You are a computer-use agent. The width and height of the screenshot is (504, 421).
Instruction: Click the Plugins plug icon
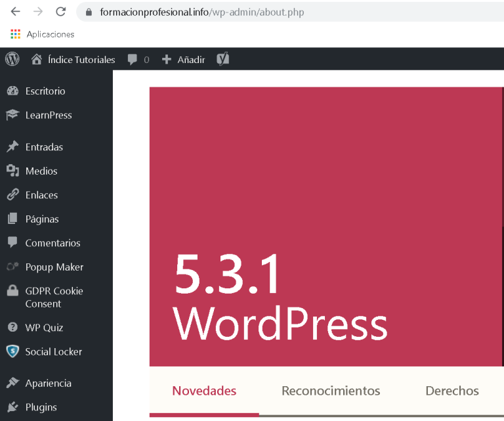(12, 407)
